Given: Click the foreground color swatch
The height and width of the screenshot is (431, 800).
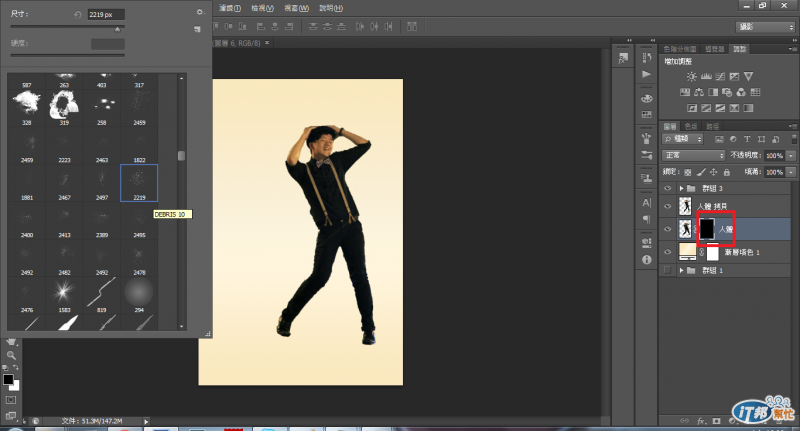Looking at the screenshot, I should (8, 380).
